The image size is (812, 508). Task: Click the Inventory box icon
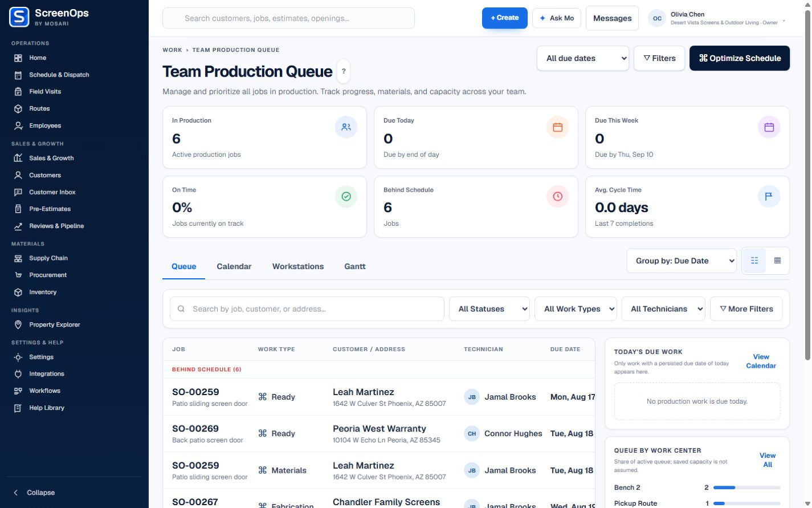[x=18, y=292]
